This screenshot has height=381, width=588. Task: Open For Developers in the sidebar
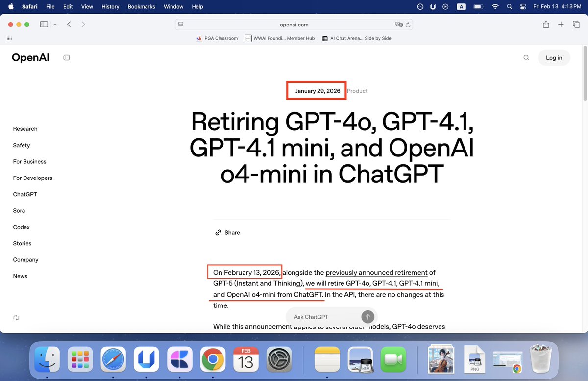[33, 178]
